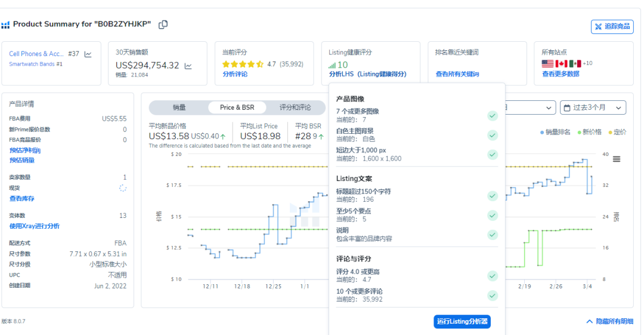Click the calendar icon in 过去3个月 selector
This screenshot has width=644, height=335.
tap(567, 108)
